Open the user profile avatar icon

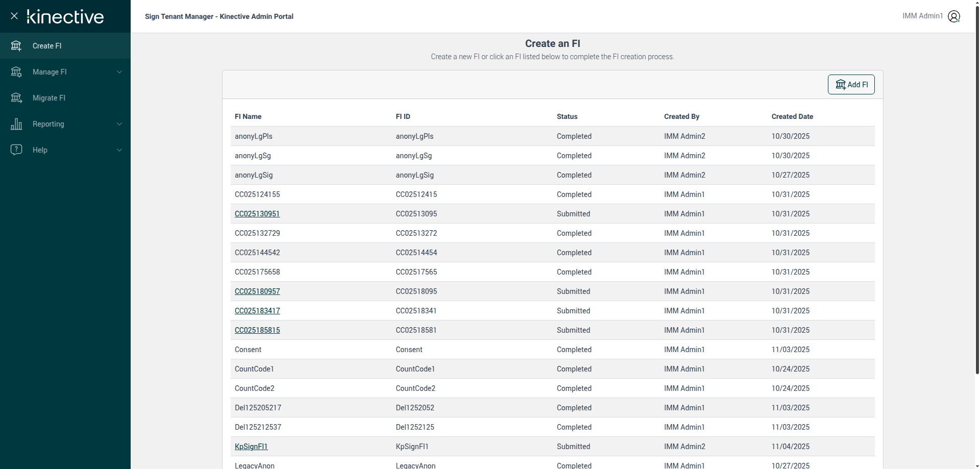click(954, 16)
